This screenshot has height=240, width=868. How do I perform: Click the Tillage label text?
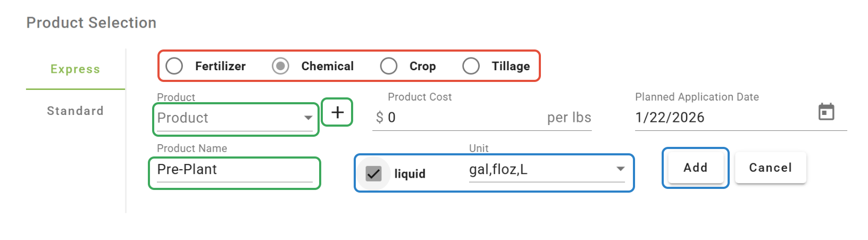(511, 66)
